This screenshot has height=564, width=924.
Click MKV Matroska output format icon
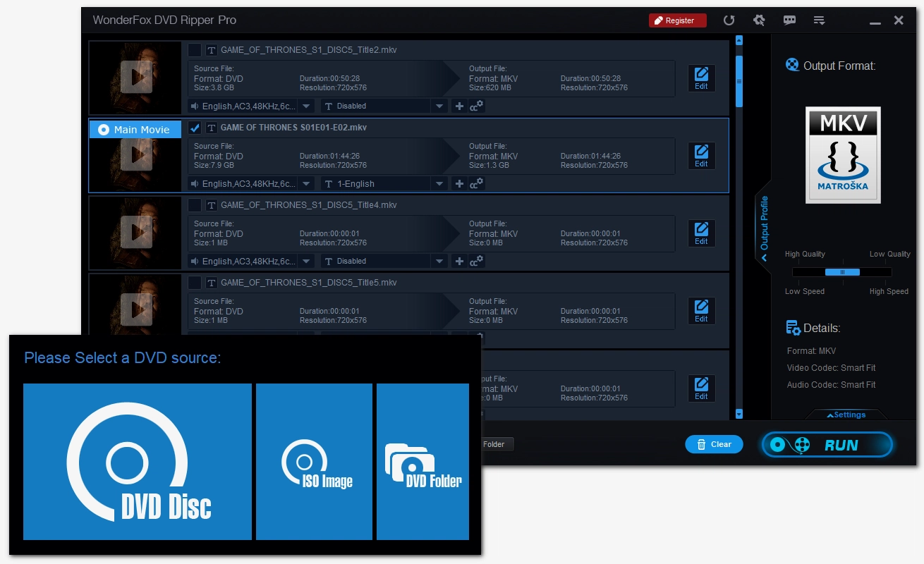[x=843, y=155]
